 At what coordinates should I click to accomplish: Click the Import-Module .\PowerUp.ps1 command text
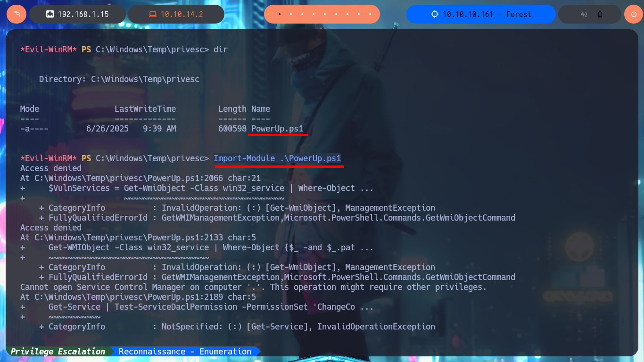coord(277,158)
